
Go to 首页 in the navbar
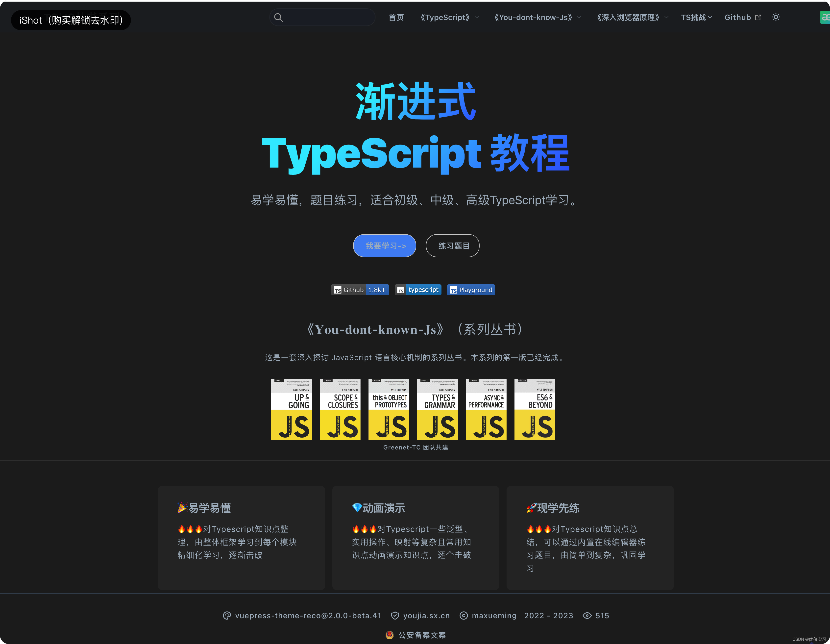[396, 18]
